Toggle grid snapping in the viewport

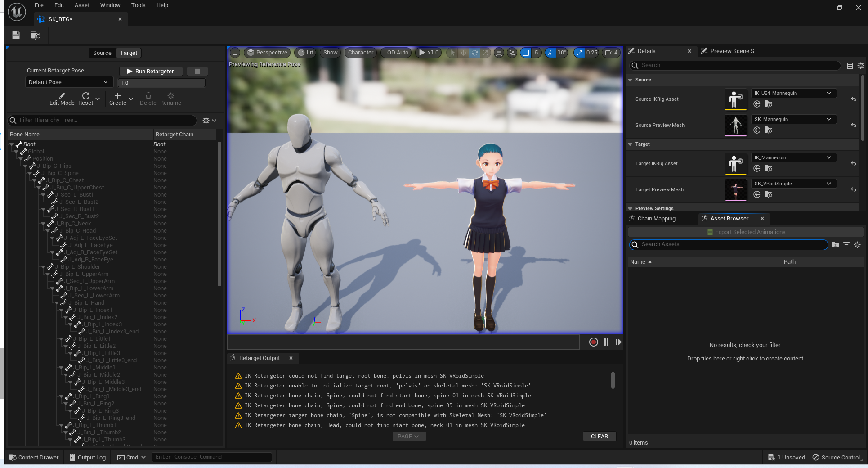[x=526, y=53]
